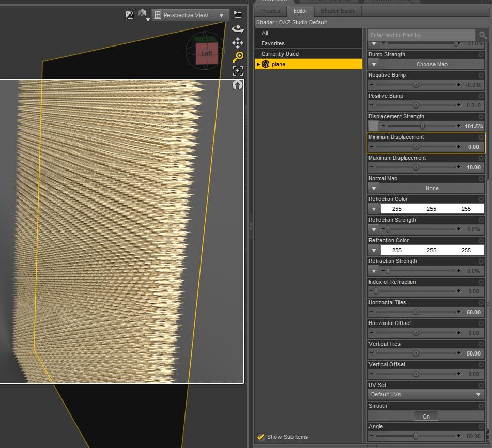Open Refraction Strength map dropdown arrow
This screenshot has width=492, height=448.
pos(374,271)
